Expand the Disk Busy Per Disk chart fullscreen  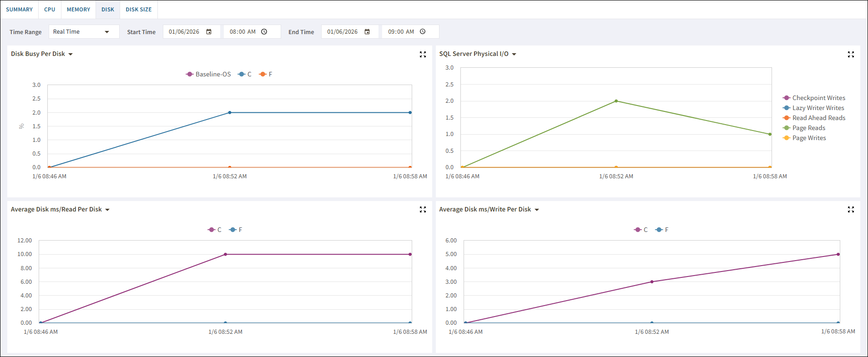[423, 55]
